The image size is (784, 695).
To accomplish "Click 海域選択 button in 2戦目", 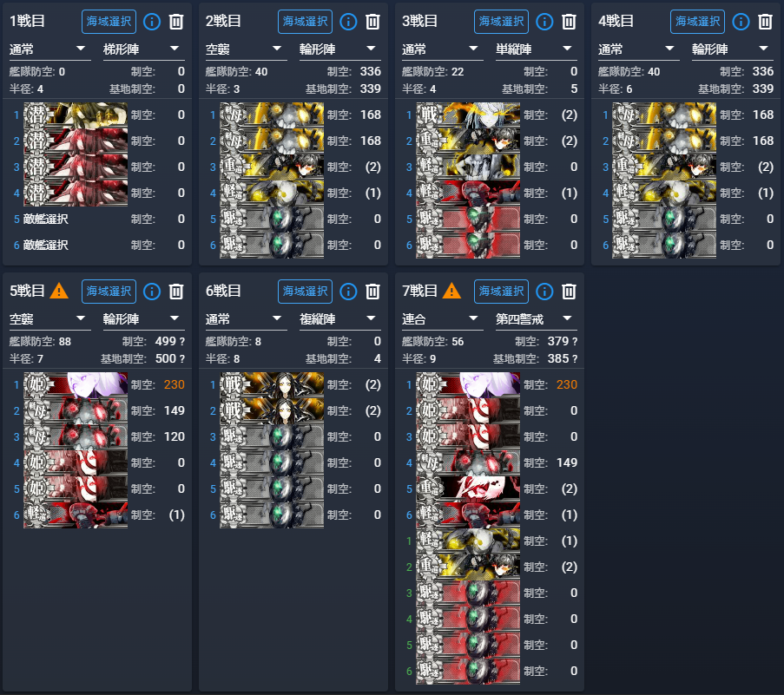I will click(305, 22).
